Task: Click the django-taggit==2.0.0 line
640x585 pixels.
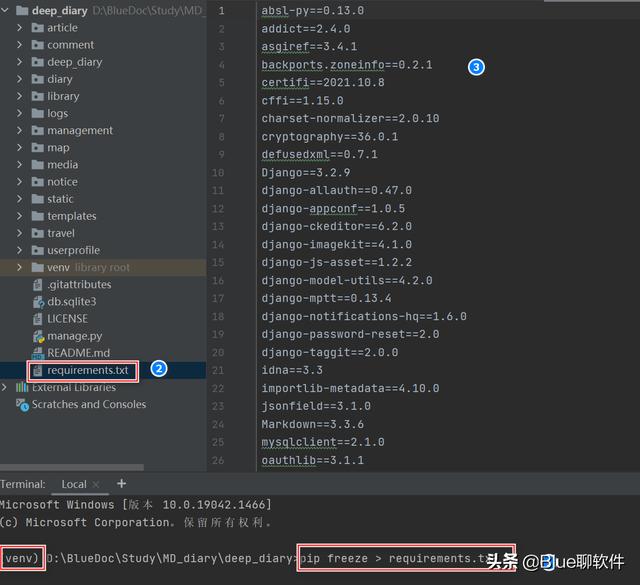Action: coord(330,352)
